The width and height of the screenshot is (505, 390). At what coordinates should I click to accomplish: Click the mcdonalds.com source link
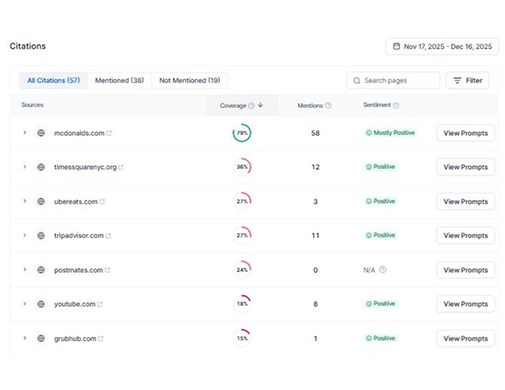(x=79, y=133)
